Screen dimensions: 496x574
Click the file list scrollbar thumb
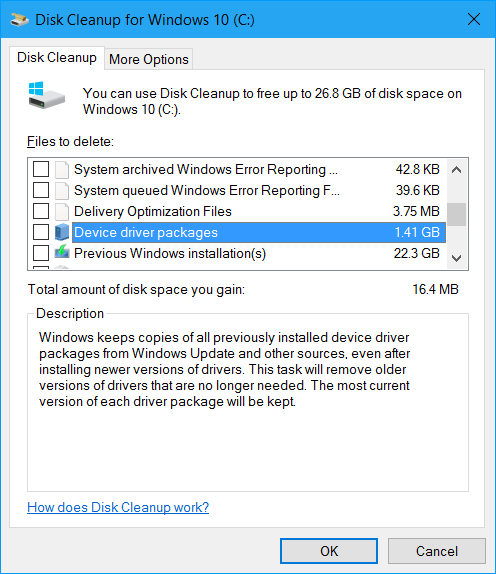tap(456, 215)
